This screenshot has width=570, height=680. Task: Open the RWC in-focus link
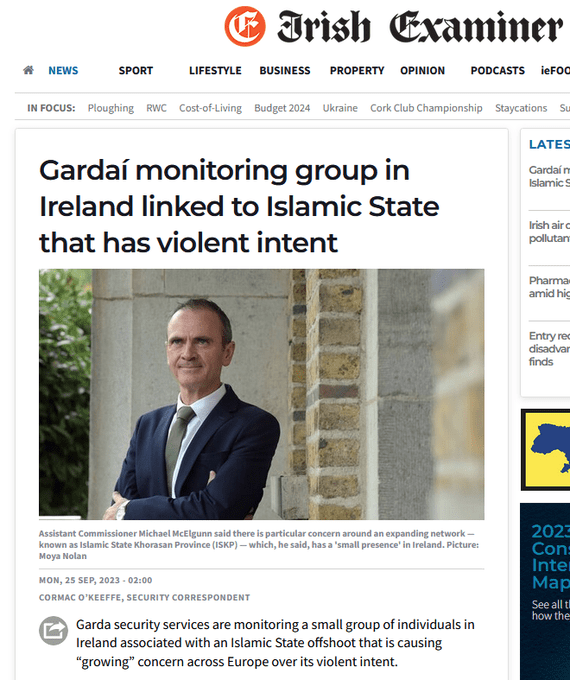[x=156, y=108]
